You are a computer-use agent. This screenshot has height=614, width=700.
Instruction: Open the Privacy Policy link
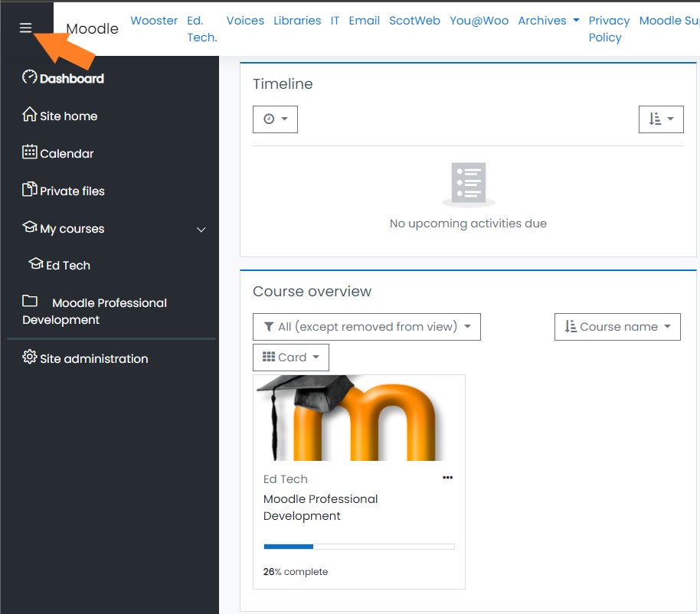click(609, 29)
